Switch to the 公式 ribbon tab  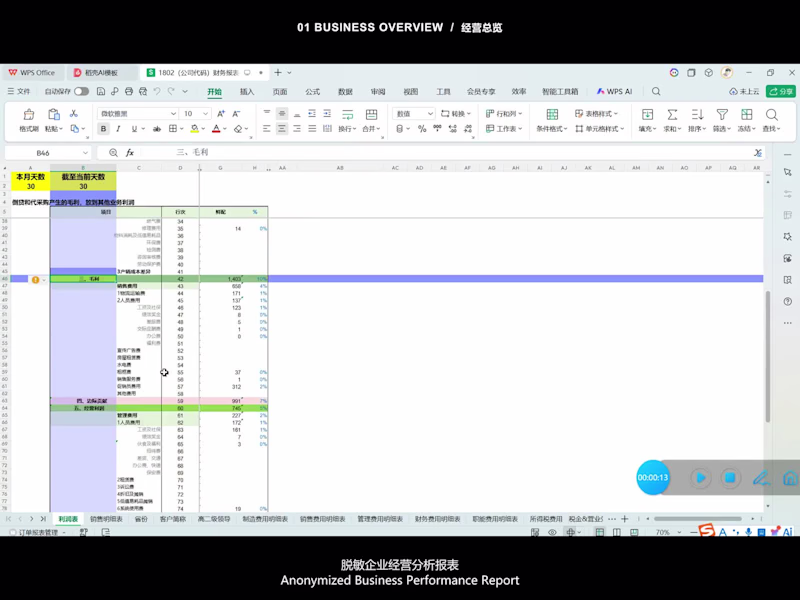(312, 91)
